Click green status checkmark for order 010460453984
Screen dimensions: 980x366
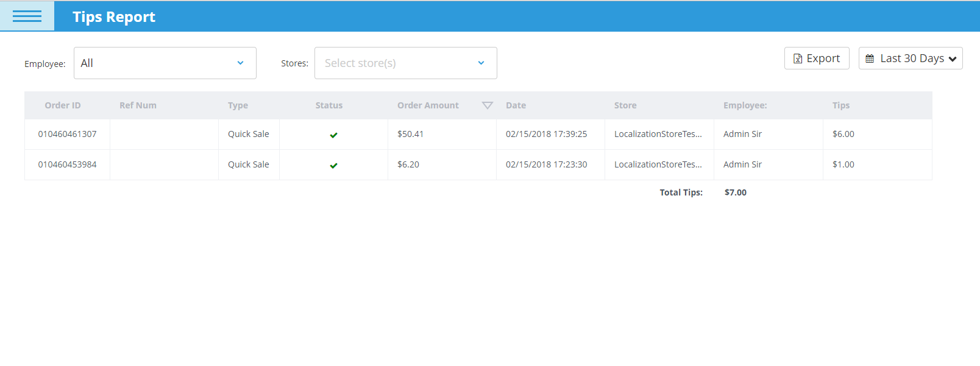coord(333,166)
